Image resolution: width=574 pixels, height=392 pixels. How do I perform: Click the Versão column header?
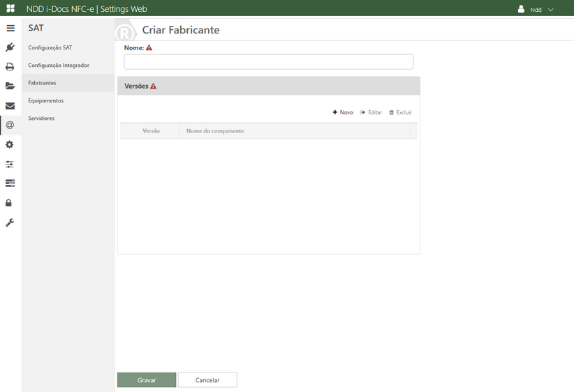pyautogui.click(x=151, y=131)
